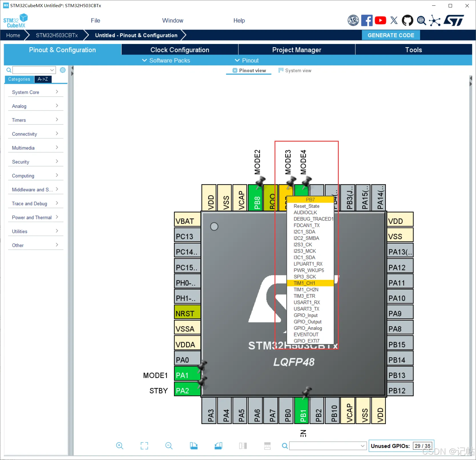The height and width of the screenshot is (460, 476).
Task: Choose GPIO_EXTI7 in PB7 menu
Action: pyautogui.click(x=310, y=341)
